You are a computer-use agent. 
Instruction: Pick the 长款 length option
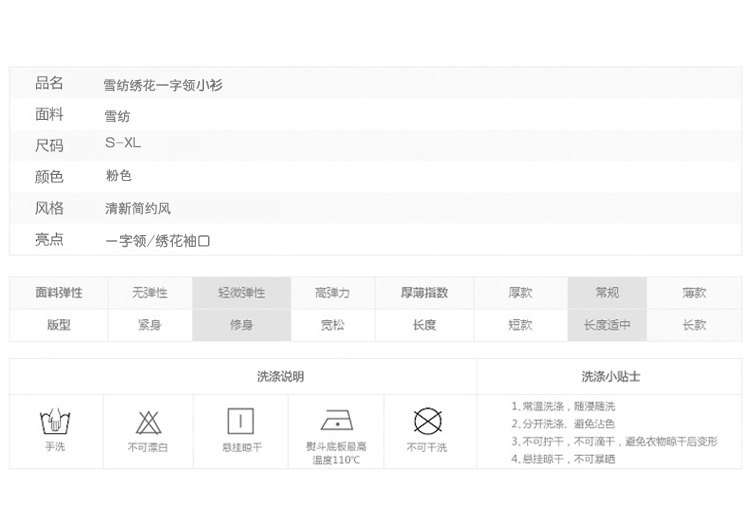(x=694, y=325)
